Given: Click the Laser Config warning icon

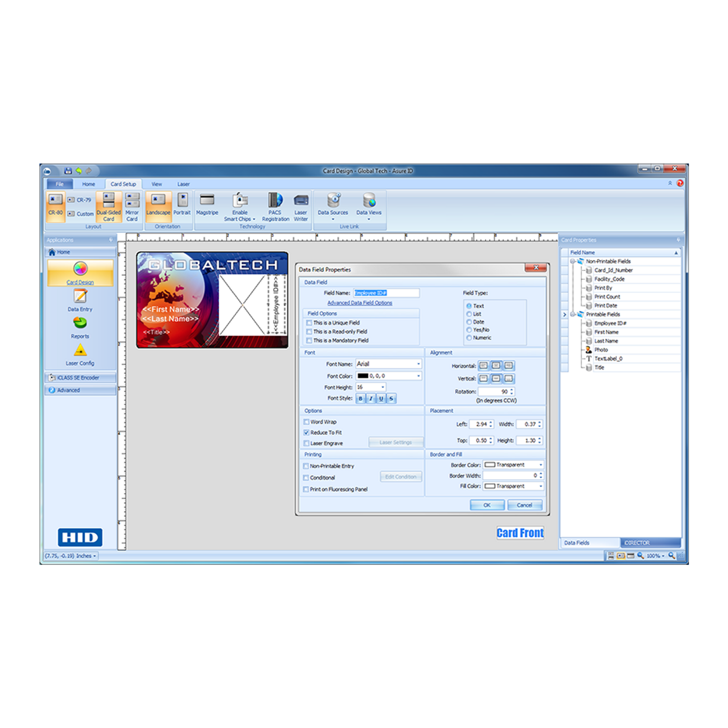Looking at the screenshot, I should 80,351.
